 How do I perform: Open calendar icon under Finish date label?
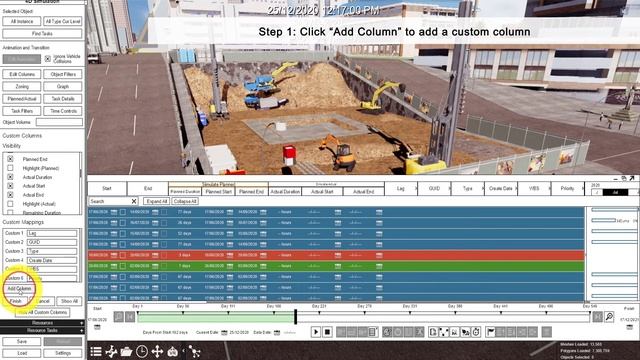coord(630,327)
